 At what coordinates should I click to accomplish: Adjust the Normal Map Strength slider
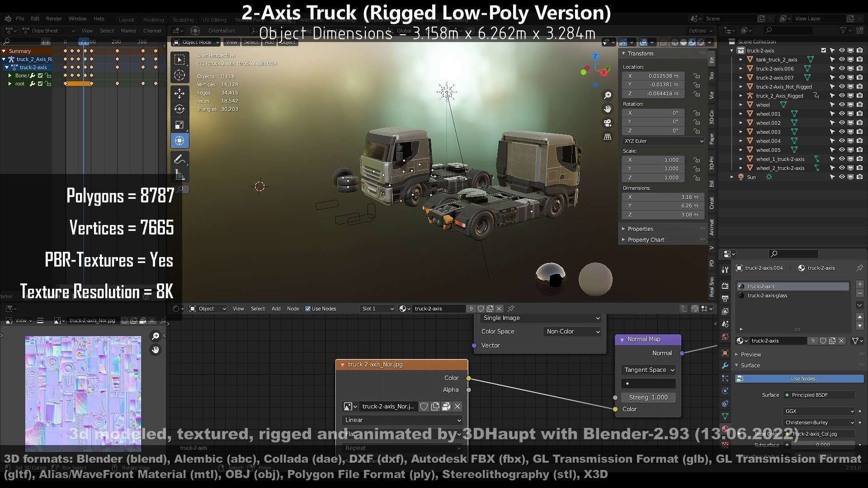pyautogui.click(x=648, y=398)
